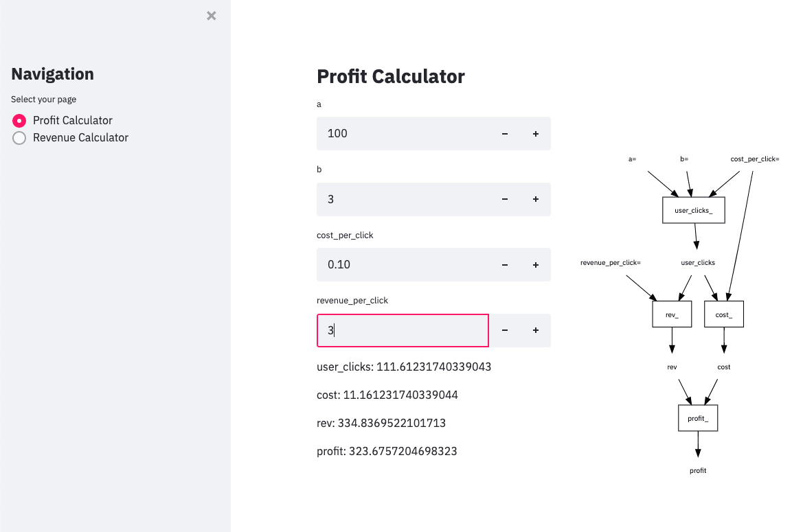Select the rev_ node box in the diagram
Image resolution: width=803 pixels, height=532 pixels.
[x=672, y=314]
